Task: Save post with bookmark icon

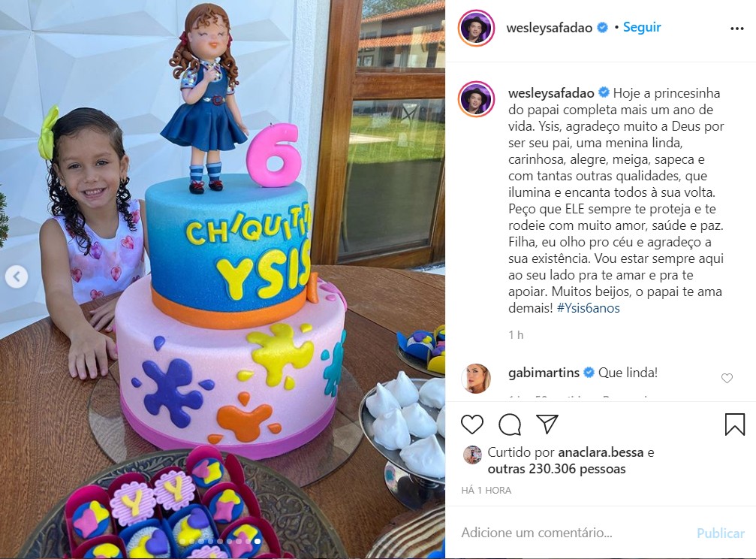Action: [x=735, y=425]
